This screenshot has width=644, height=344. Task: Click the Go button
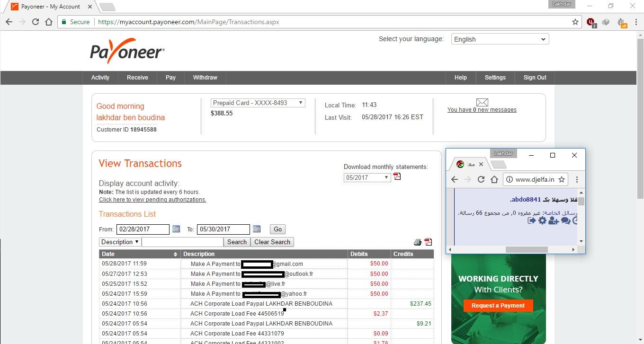click(x=278, y=229)
